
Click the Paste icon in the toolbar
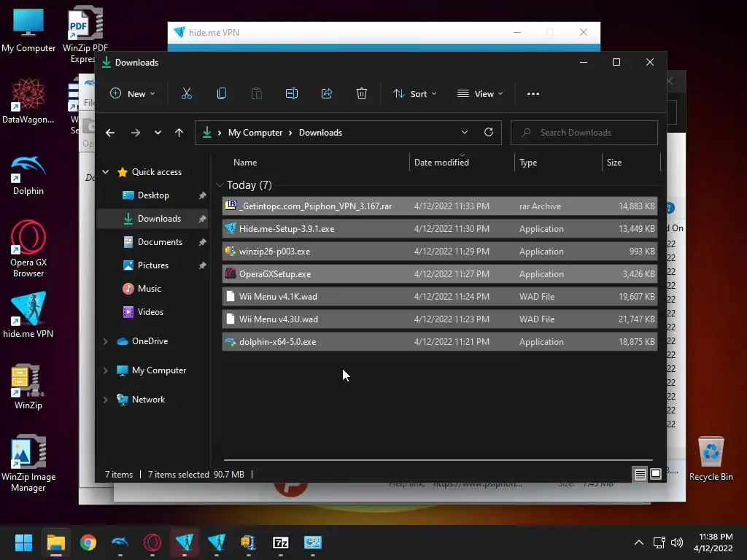coord(256,94)
